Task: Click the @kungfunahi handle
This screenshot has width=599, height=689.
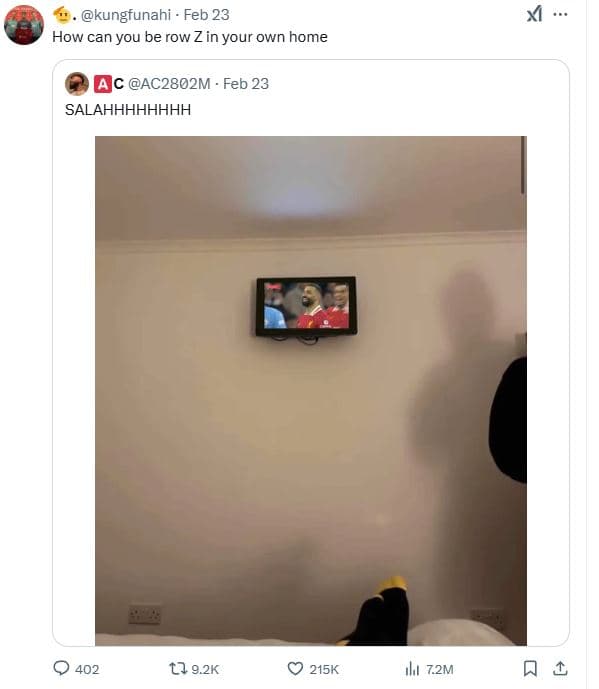Action: click(x=126, y=15)
